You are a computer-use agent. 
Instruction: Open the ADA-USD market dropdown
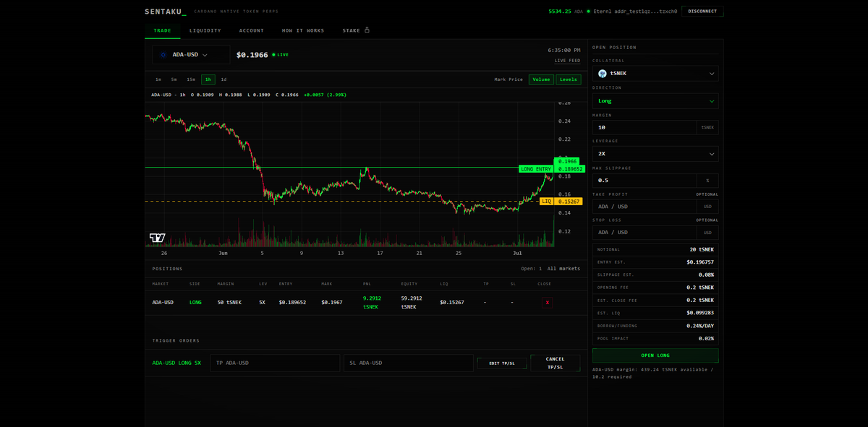191,55
